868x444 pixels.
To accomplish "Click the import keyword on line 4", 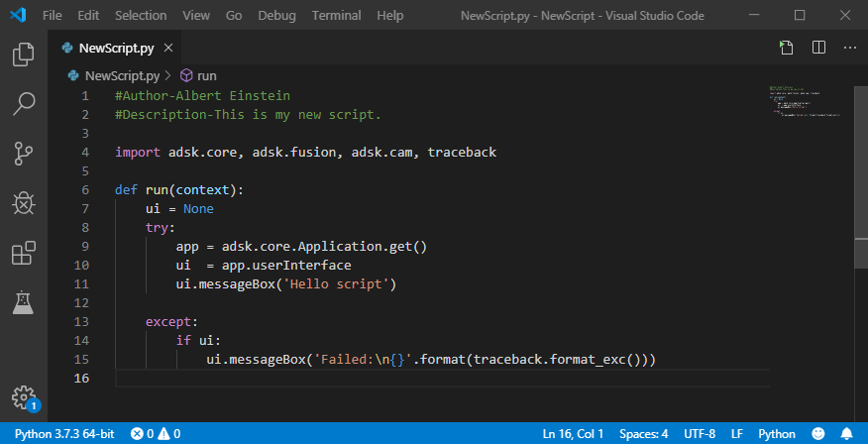I will pyautogui.click(x=138, y=153).
